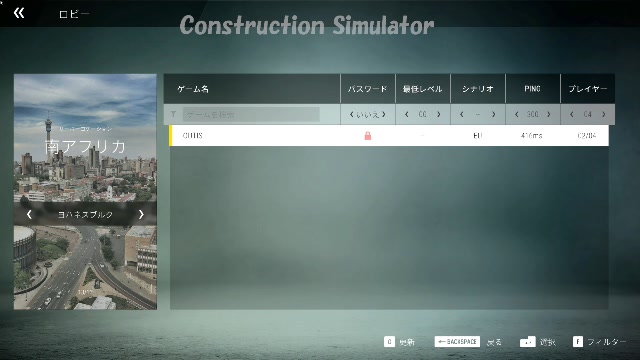Click the refresh key icon beside 更新

[x=389, y=342]
